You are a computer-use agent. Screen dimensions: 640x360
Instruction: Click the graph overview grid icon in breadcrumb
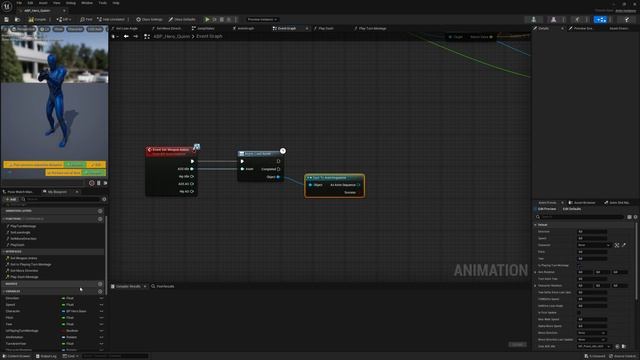147,37
